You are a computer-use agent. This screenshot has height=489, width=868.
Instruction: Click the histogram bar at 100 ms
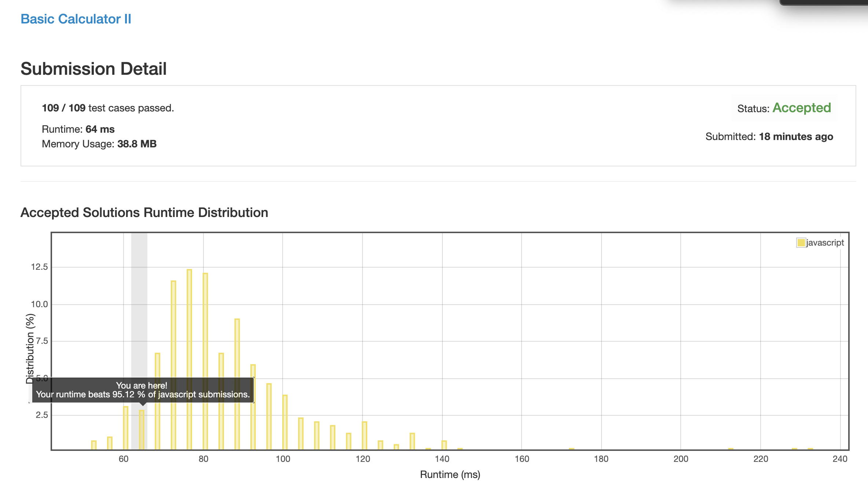click(285, 422)
